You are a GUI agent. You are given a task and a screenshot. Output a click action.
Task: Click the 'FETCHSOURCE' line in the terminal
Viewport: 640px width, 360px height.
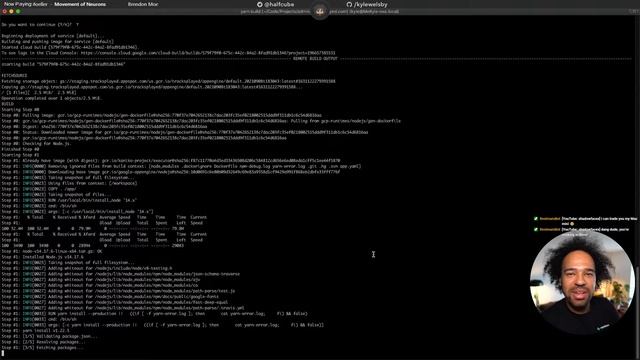[x=14, y=76]
